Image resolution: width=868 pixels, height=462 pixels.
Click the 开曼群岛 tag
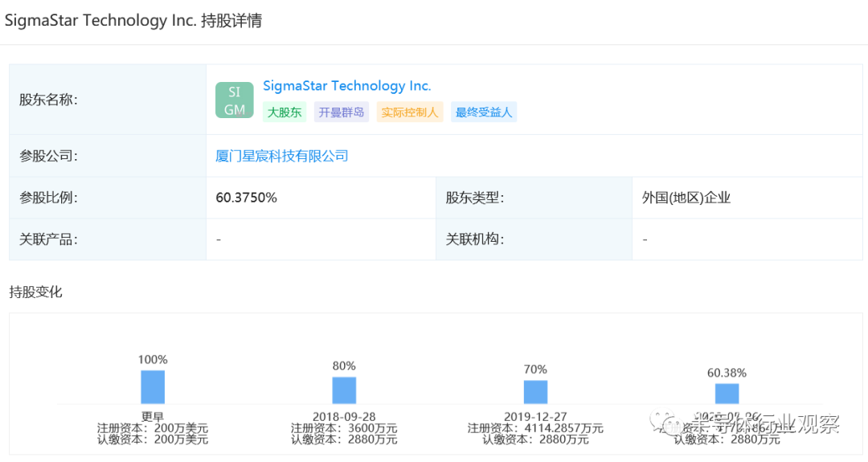[341, 112]
